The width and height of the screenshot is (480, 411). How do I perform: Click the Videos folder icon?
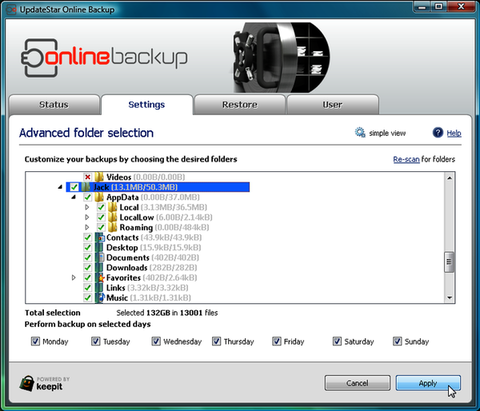99,177
